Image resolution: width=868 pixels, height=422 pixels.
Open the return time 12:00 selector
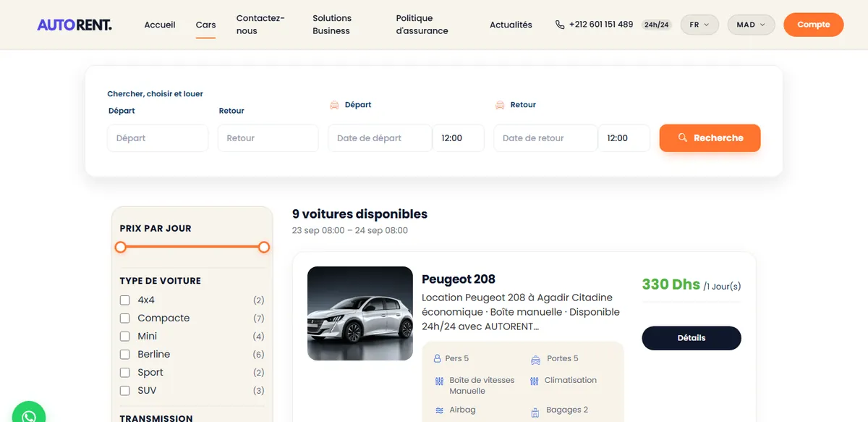click(624, 138)
